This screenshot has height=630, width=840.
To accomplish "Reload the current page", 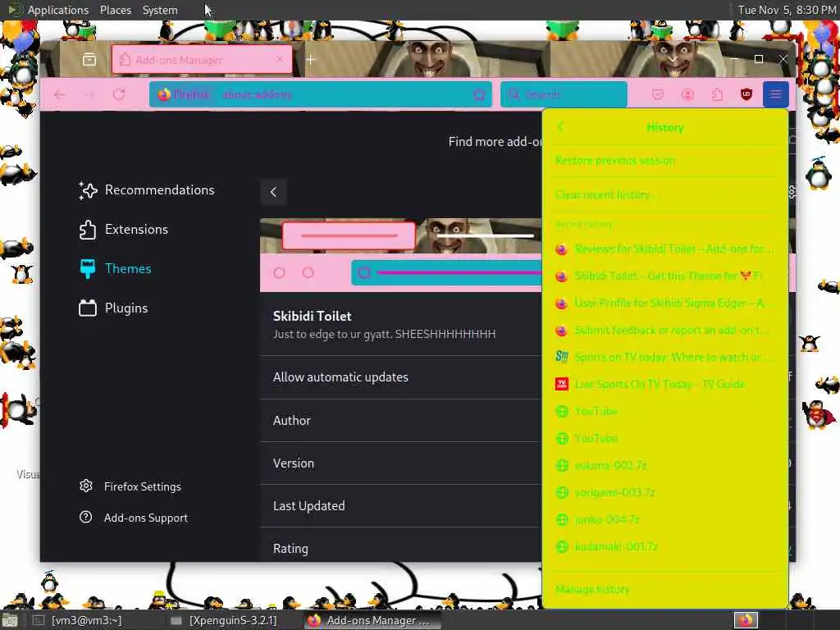I will pos(119,95).
